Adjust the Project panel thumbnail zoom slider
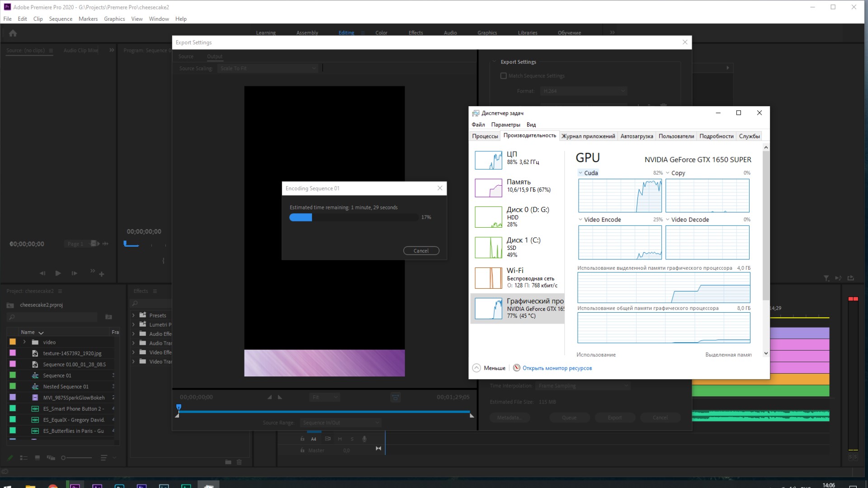The height and width of the screenshot is (488, 868). [77, 458]
